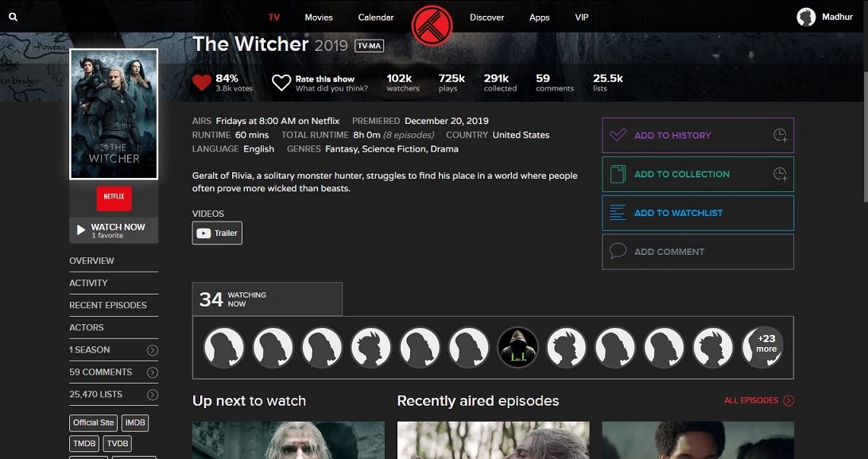The image size is (868, 459).
Task: Click the 59 comments stat
Action: click(555, 83)
